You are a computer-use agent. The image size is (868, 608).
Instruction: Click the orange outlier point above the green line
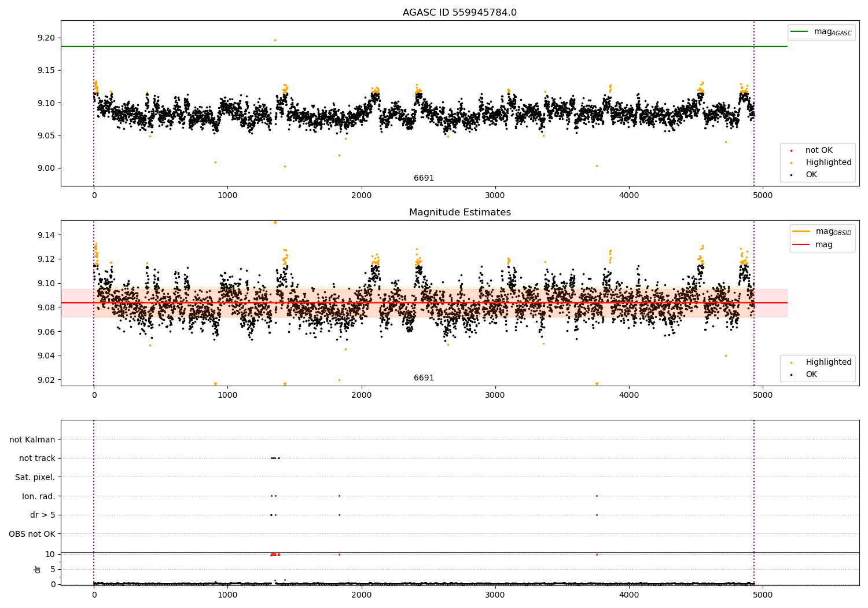click(x=275, y=41)
